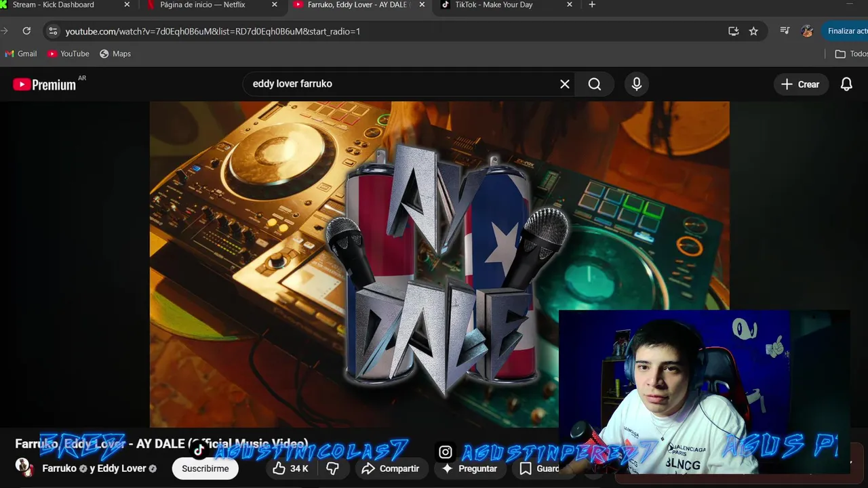Submit search with the magnifier button
Screen dimensions: 868x488
595,84
